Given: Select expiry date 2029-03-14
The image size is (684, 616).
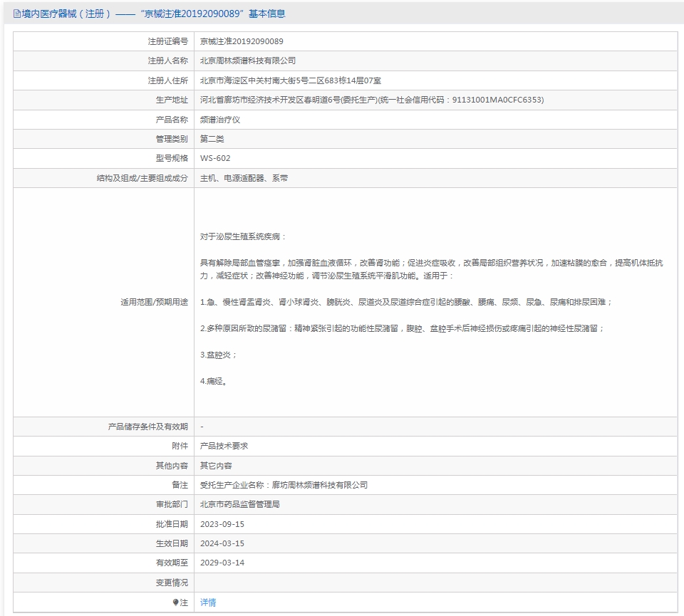Looking at the screenshot, I should pos(222,563).
